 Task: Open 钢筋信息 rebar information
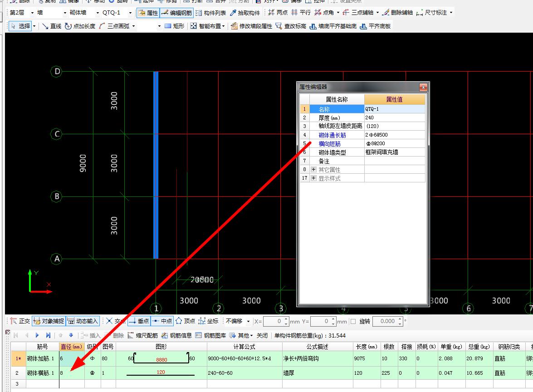tap(177, 336)
